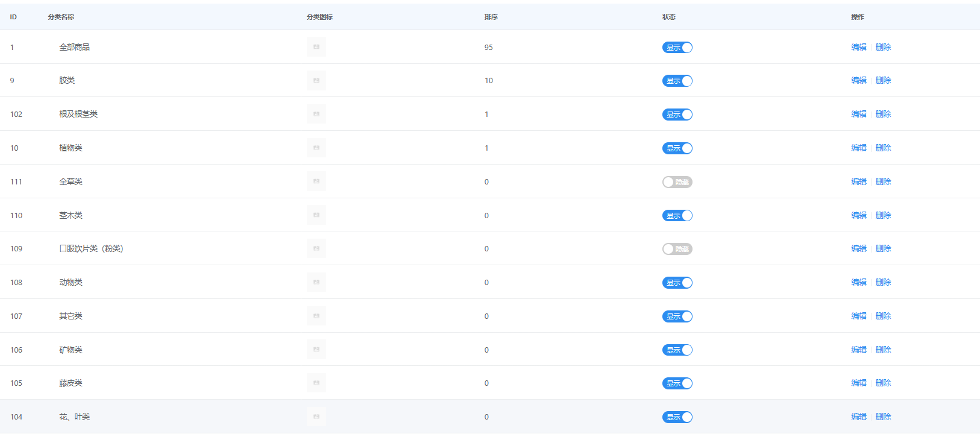Delete the 根及根茎类 category
The height and width of the screenshot is (437, 980).
883,114
